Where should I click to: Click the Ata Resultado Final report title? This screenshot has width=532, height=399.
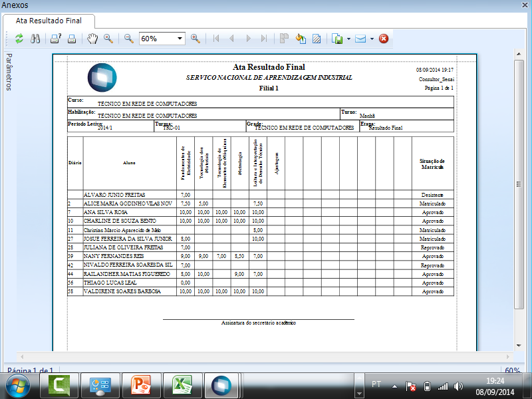(x=269, y=67)
